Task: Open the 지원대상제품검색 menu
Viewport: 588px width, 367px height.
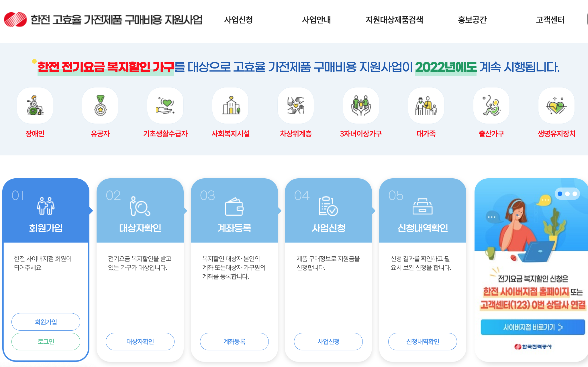Action: tap(394, 20)
